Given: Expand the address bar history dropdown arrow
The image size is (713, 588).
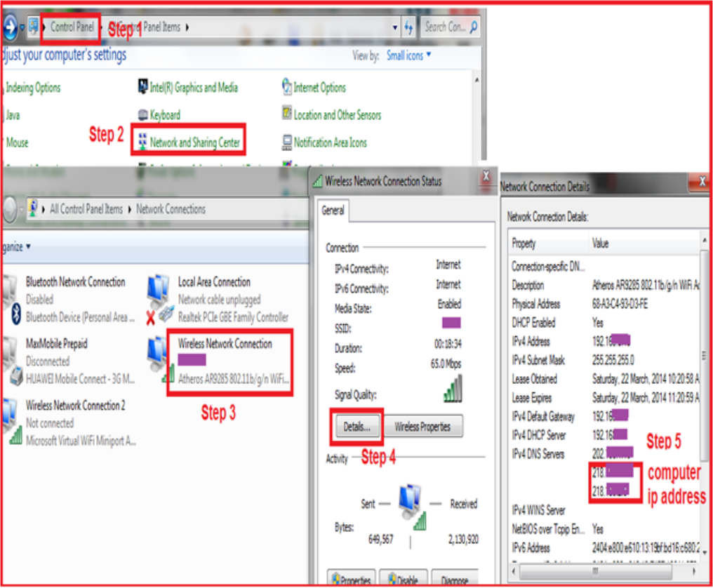Looking at the screenshot, I should tap(395, 27).
